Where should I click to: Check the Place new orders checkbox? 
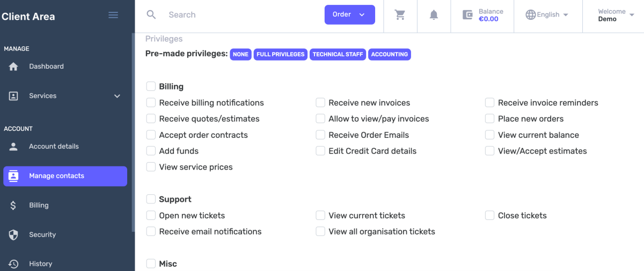[x=489, y=119]
